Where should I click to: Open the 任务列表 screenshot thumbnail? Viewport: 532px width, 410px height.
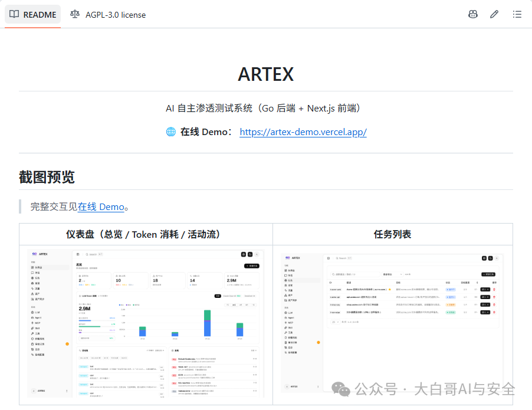click(392, 323)
